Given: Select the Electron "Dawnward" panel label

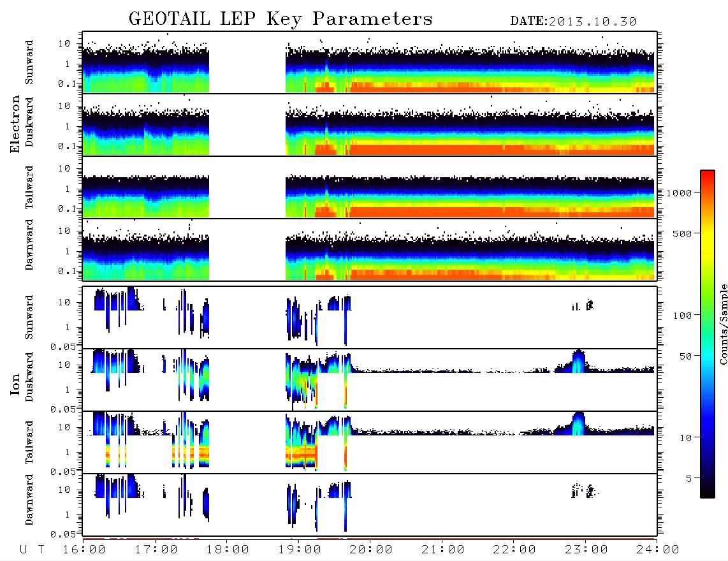Looking at the screenshot, I should [29, 245].
